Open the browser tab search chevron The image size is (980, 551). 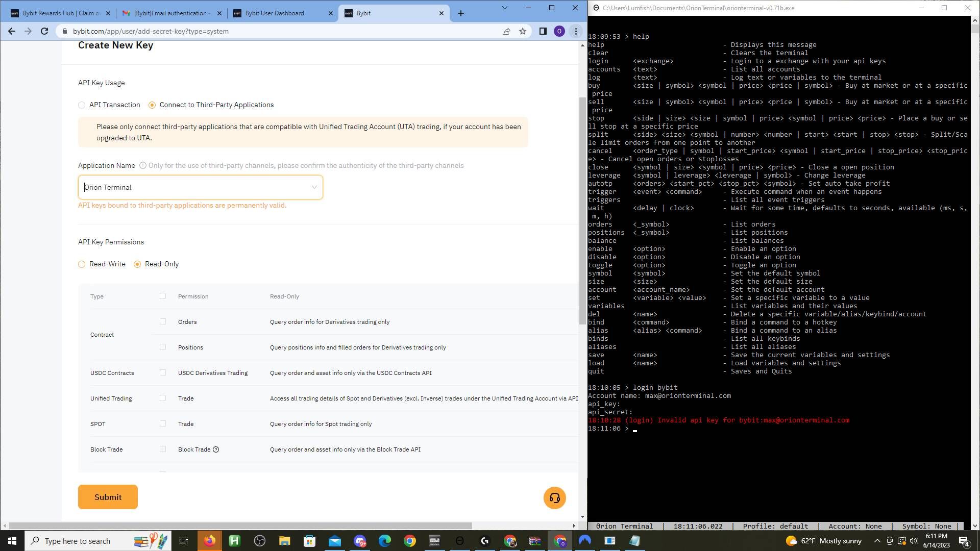504,8
